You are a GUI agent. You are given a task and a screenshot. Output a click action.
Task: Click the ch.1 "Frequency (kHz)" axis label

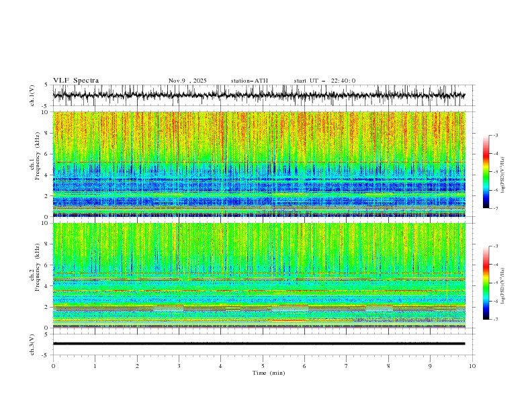37,156
